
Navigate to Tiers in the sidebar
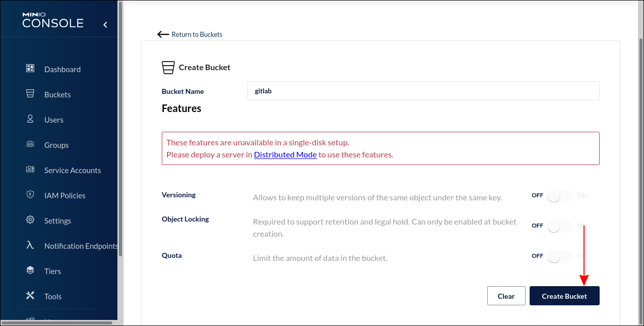pos(52,271)
